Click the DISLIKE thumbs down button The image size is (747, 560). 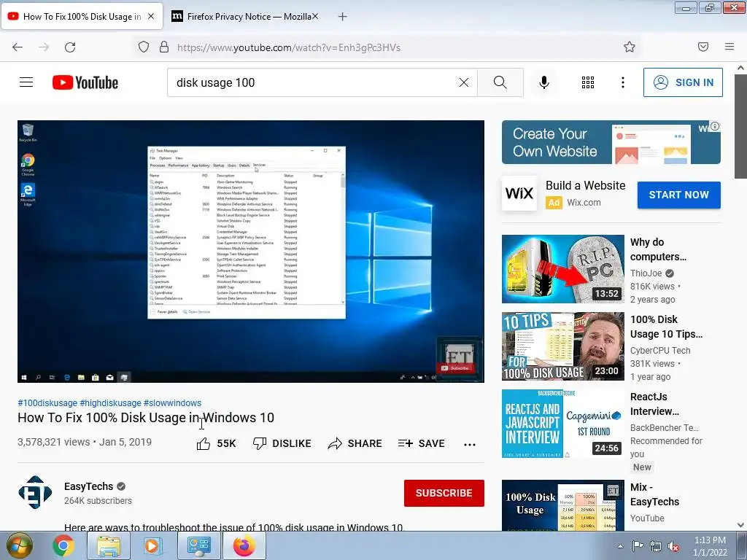point(282,443)
